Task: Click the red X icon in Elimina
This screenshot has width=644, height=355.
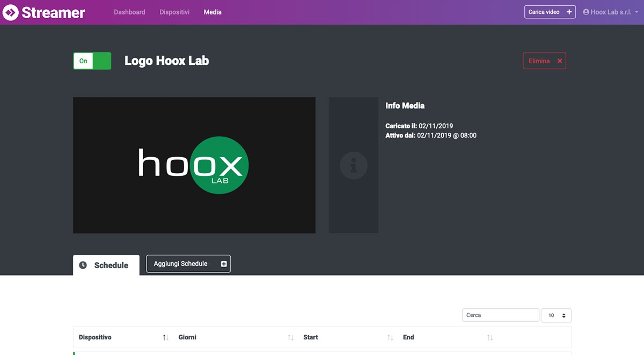Action: tap(560, 61)
